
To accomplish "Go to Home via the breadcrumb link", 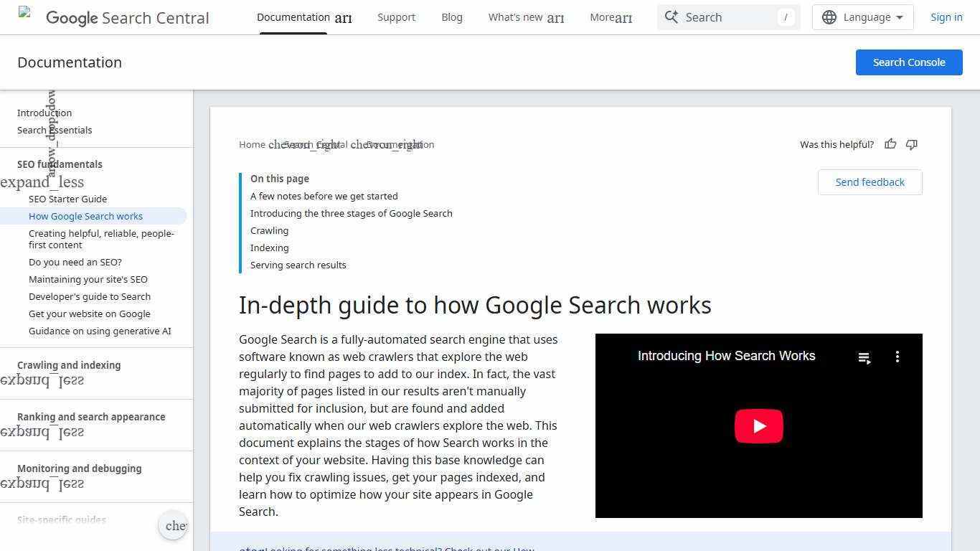I will (251, 144).
